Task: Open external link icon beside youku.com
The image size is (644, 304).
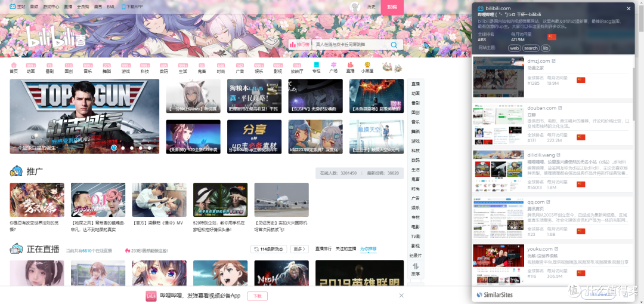Action: 556,249
